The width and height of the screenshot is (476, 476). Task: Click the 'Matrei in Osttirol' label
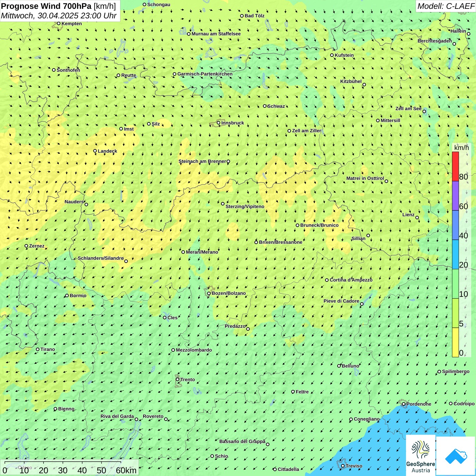(365, 178)
